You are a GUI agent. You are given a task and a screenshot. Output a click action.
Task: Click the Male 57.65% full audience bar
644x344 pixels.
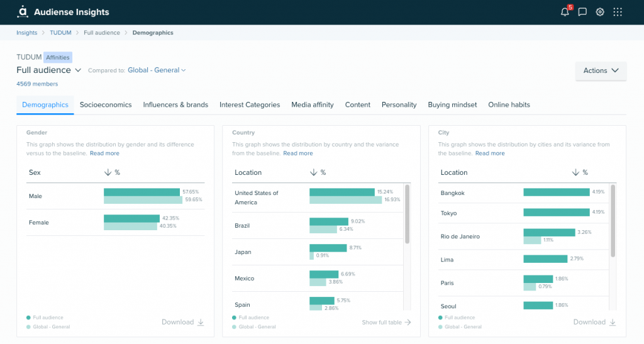coord(142,192)
